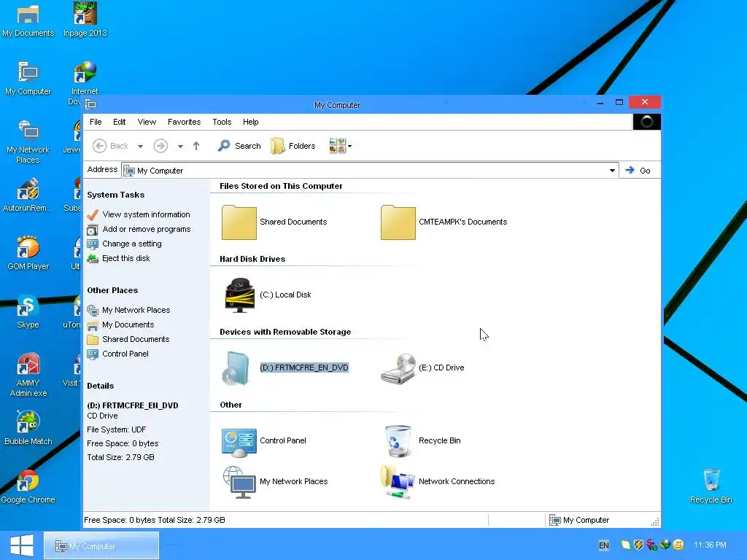This screenshot has width=747, height=560.
Task: Click the window resize grip in status bar
Action: click(655, 522)
